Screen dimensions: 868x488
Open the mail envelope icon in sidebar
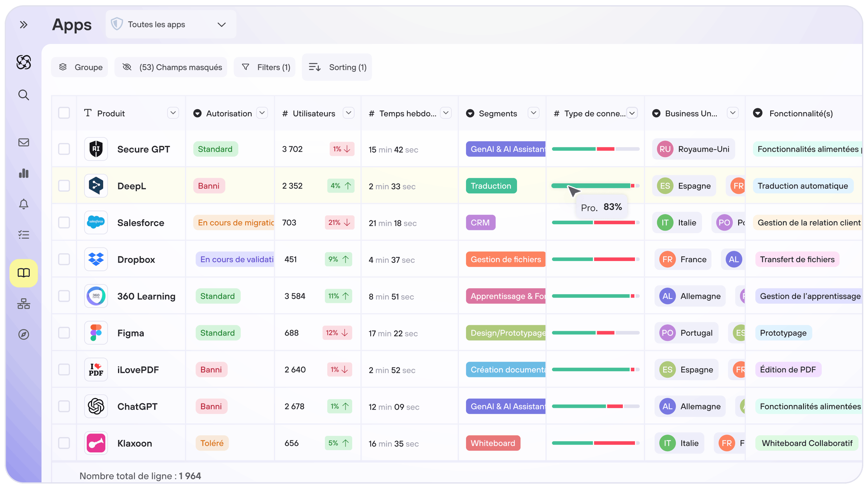click(23, 142)
